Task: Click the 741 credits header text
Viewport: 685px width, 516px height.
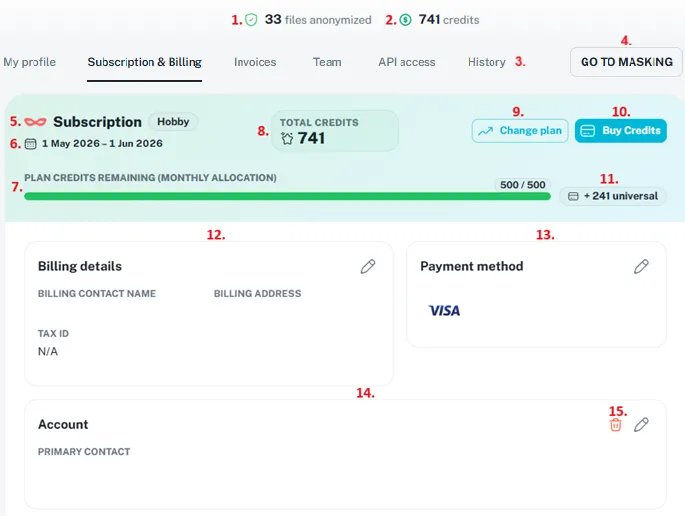Action: click(x=449, y=20)
